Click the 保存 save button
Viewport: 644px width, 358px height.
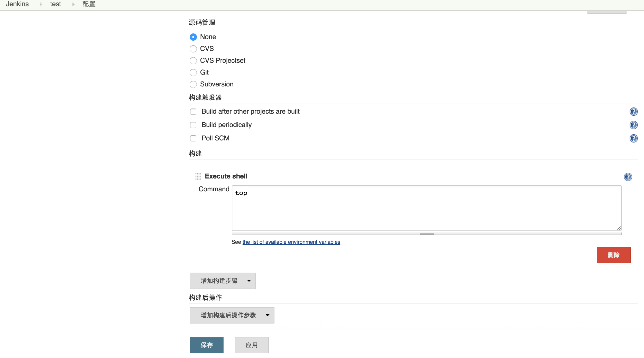click(x=207, y=345)
